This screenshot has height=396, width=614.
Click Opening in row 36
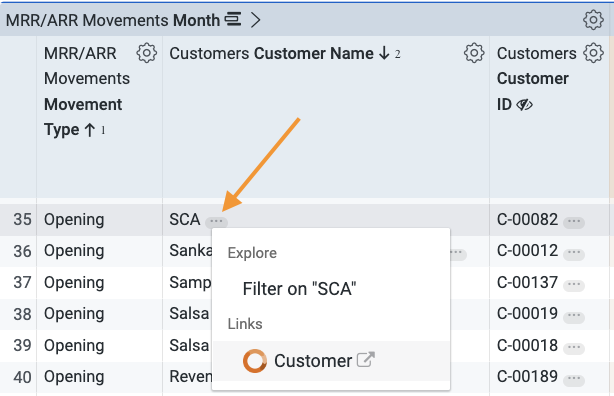click(x=74, y=251)
